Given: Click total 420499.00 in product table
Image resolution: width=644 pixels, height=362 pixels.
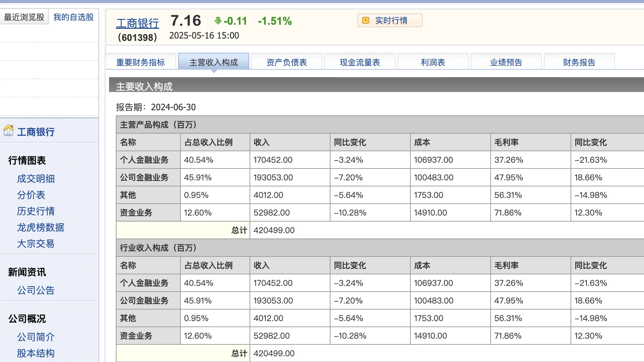Looking at the screenshot, I should pos(274,230).
